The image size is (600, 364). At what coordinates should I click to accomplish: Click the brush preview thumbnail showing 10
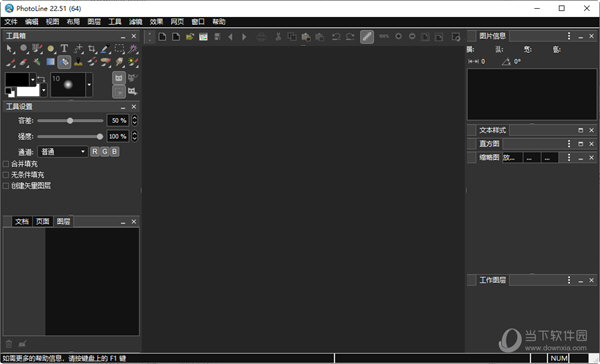(68, 85)
